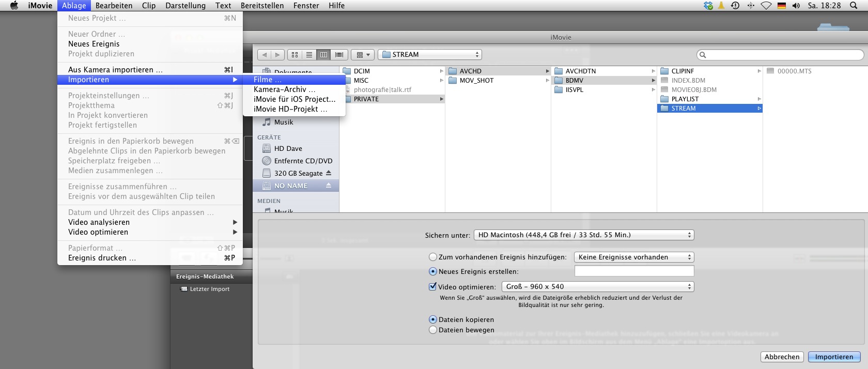The image size is (868, 369).
Task: Select the photografie|talk.rtf file
Action: [393, 90]
